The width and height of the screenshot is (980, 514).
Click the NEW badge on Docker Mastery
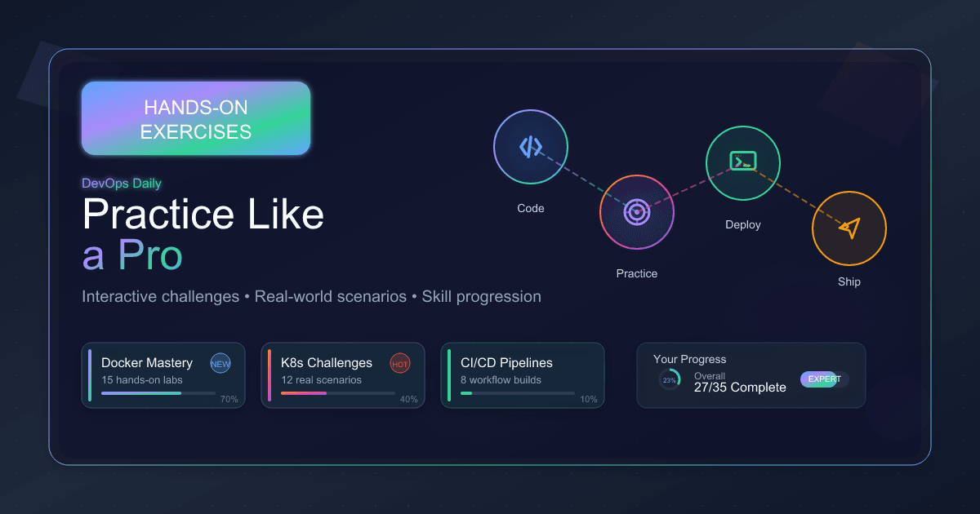[x=220, y=364]
